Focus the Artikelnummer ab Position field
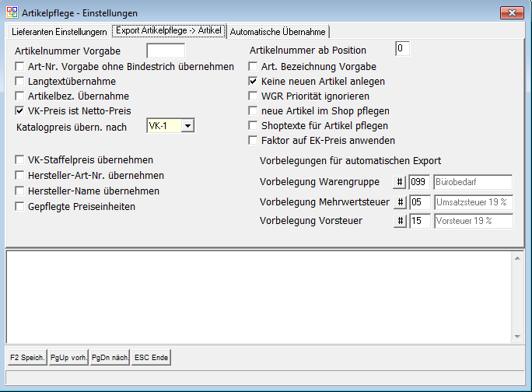Screen dimensions: 532x392 pos(402,49)
